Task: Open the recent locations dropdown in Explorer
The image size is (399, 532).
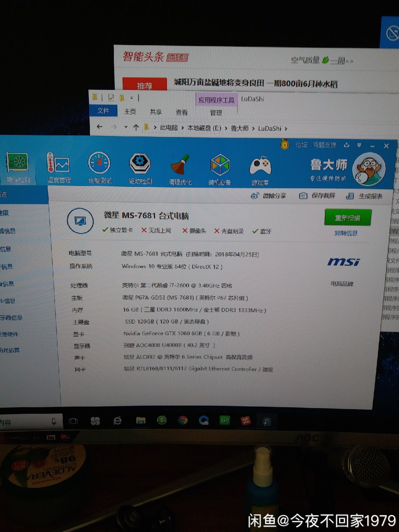Action: click(126, 127)
